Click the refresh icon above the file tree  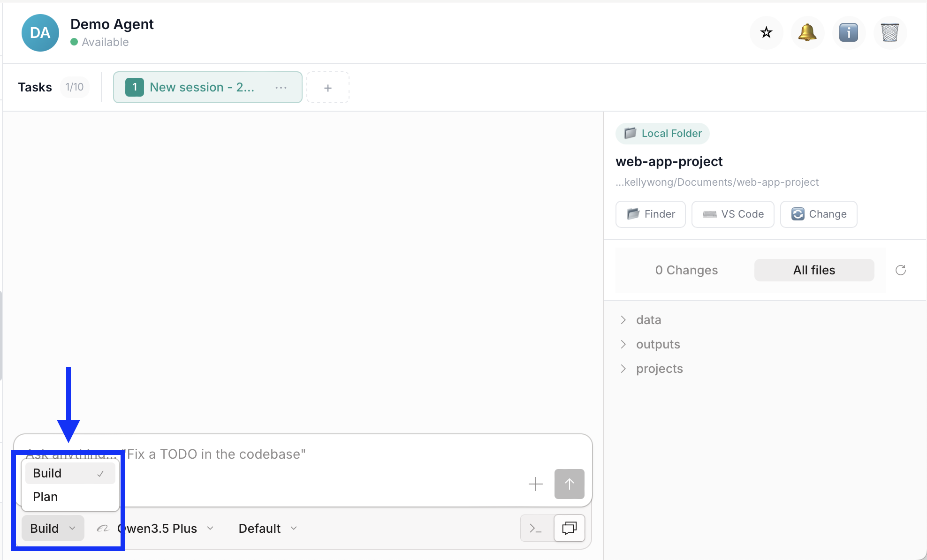click(901, 270)
